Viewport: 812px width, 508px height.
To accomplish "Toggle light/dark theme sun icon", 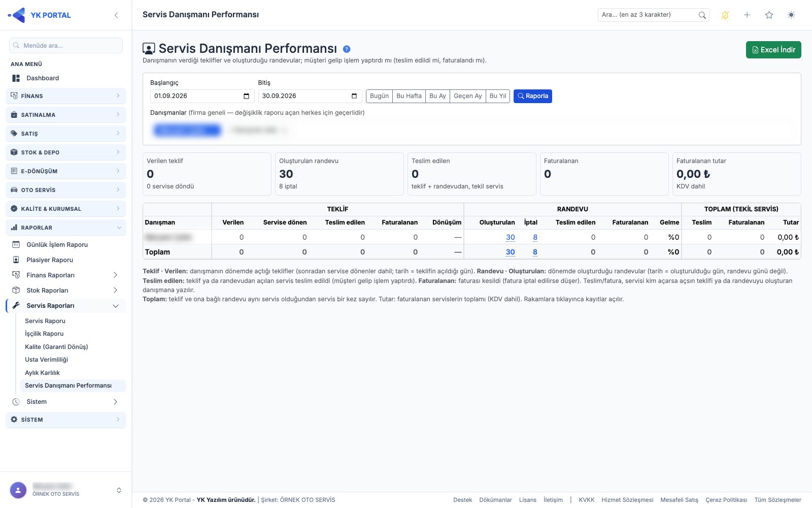I will [x=791, y=15].
